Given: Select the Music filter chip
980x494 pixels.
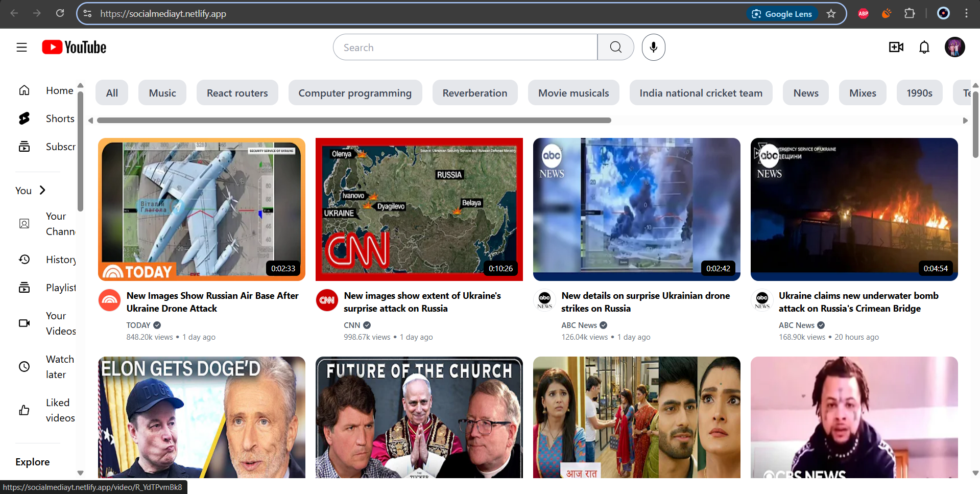Looking at the screenshot, I should (x=162, y=93).
